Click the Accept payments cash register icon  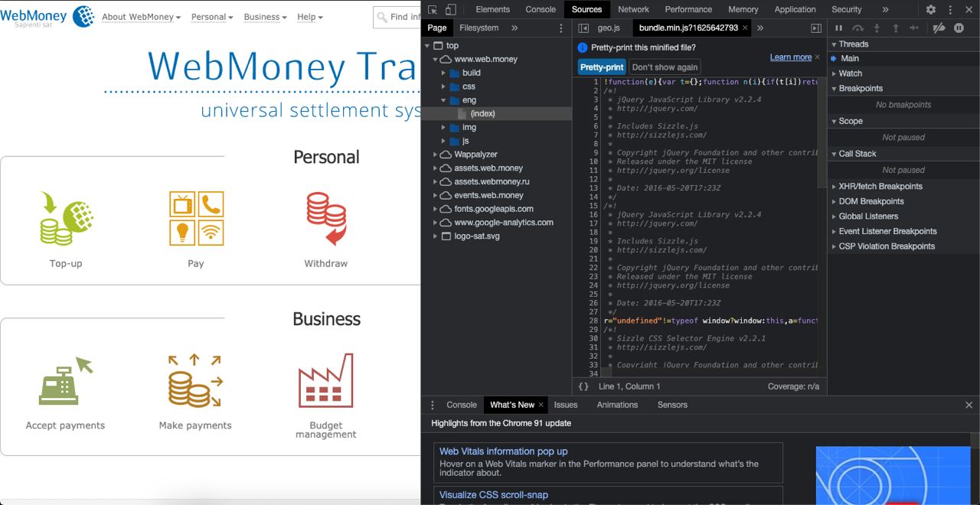(66, 381)
